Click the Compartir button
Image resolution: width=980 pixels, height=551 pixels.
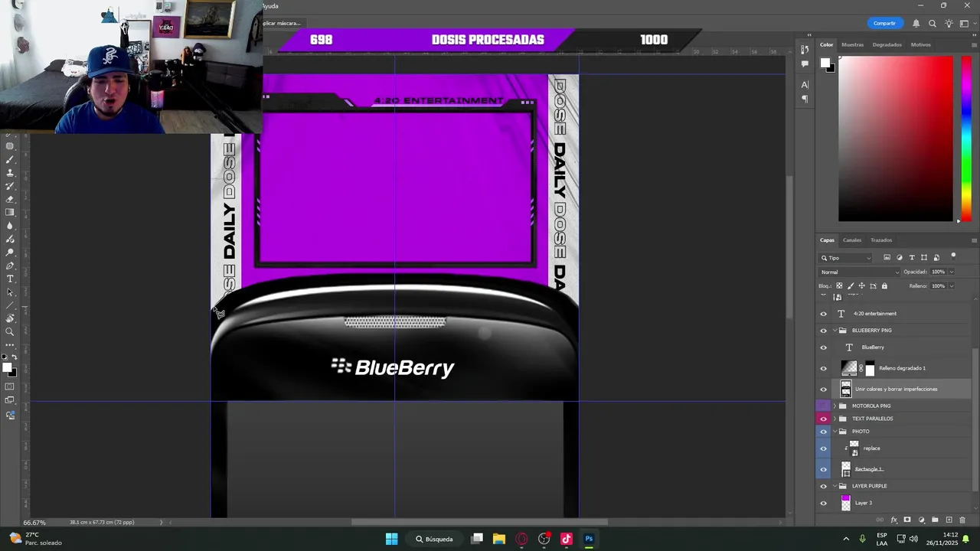point(884,23)
